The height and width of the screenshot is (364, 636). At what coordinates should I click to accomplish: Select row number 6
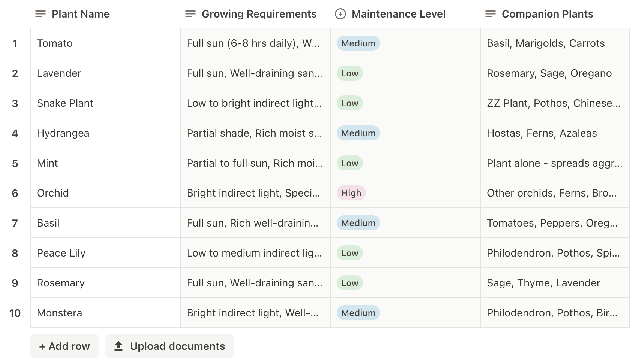click(15, 193)
